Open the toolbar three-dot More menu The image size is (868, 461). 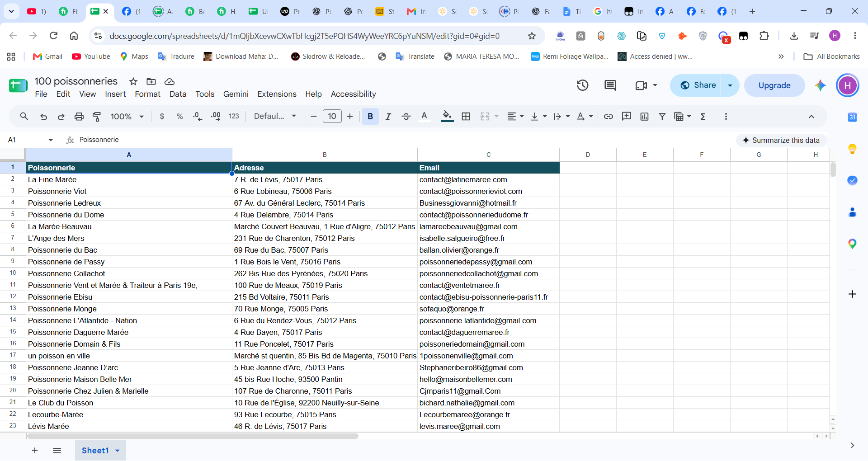[x=726, y=117]
